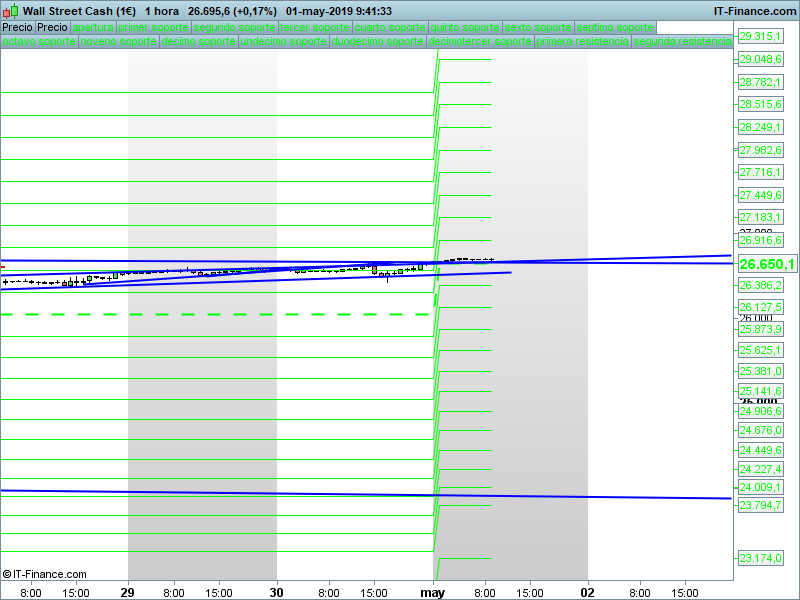
Task: Choose the decimo soporte label
Action: [199, 41]
